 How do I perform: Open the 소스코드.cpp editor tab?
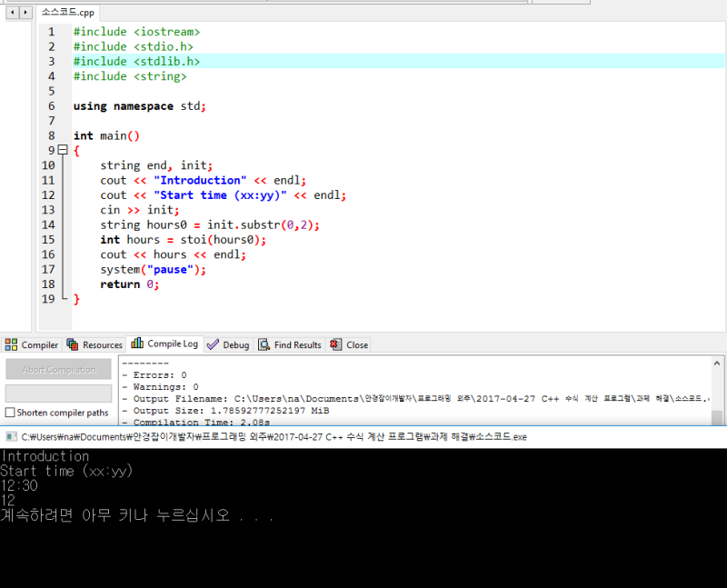click(67, 13)
